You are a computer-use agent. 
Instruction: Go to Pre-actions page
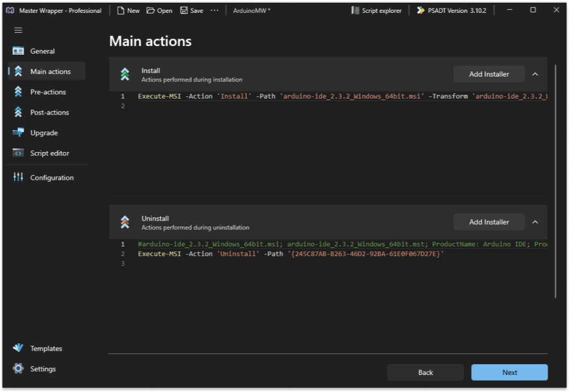click(47, 92)
